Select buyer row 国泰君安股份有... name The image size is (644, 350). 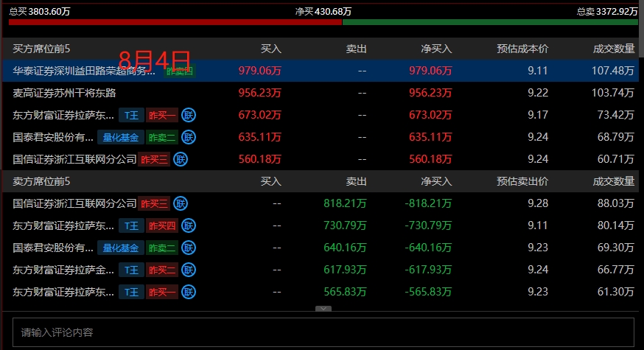point(53,138)
